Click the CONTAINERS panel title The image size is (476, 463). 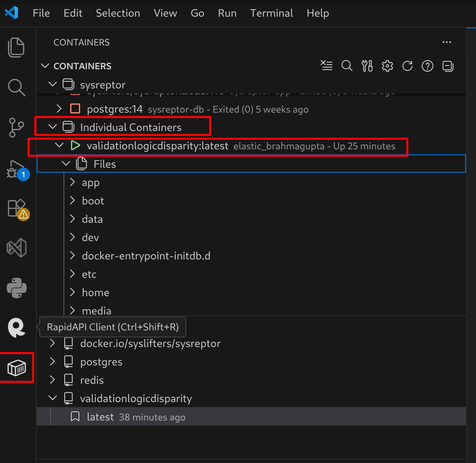(82, 42)
